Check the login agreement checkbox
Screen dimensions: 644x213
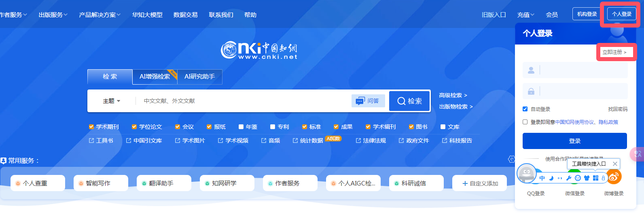coord(525,122)
